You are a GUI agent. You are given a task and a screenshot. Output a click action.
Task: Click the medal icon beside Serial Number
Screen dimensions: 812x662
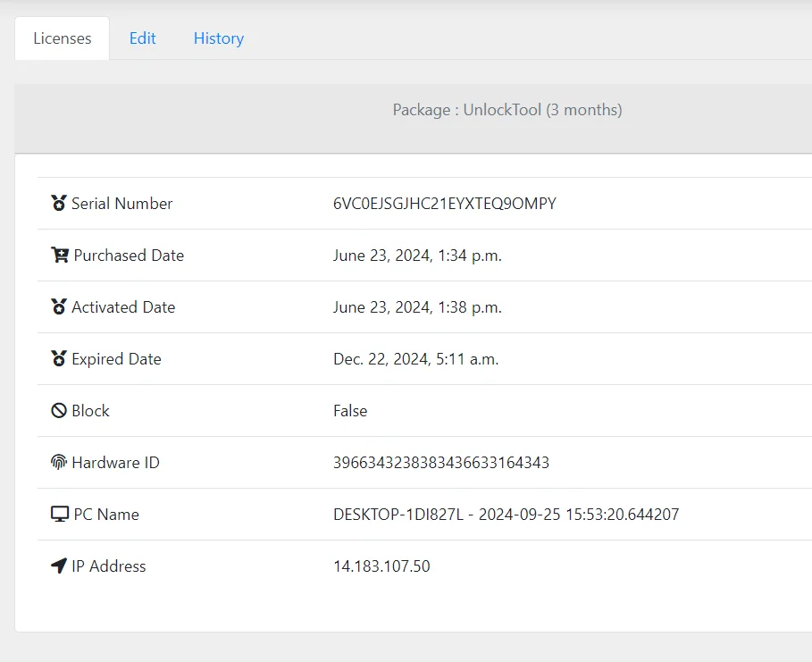(59, 203)
